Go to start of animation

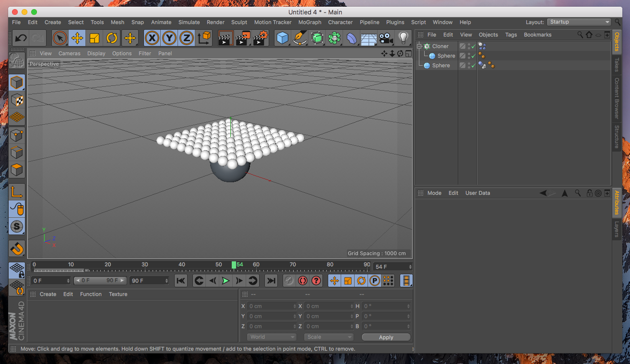pos(181,281)
